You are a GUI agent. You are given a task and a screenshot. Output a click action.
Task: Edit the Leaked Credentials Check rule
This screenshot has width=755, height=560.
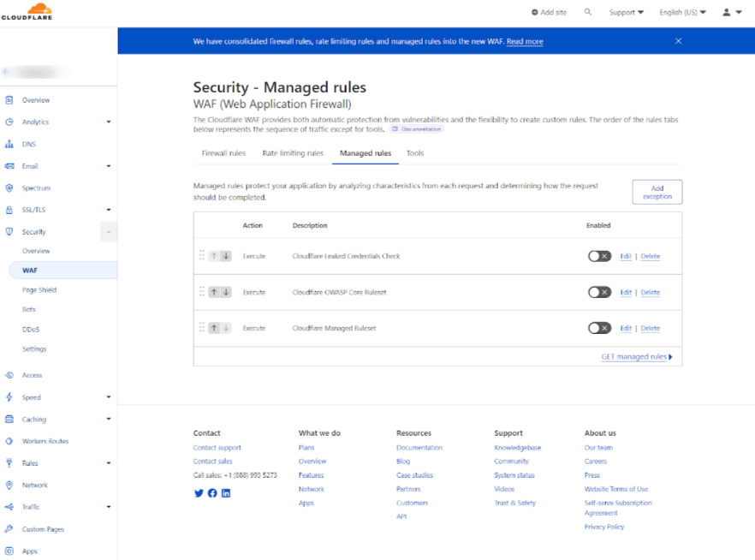click(x=626, y=256)
